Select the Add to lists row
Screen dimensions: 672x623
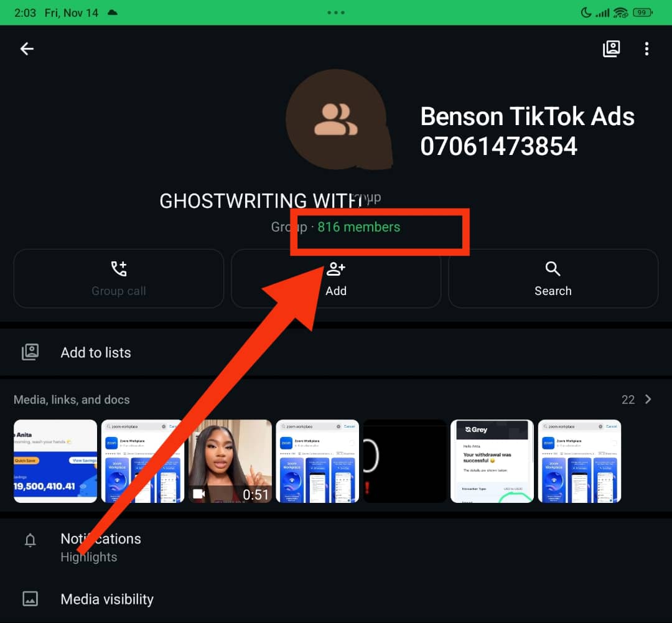tap(96, 352)
